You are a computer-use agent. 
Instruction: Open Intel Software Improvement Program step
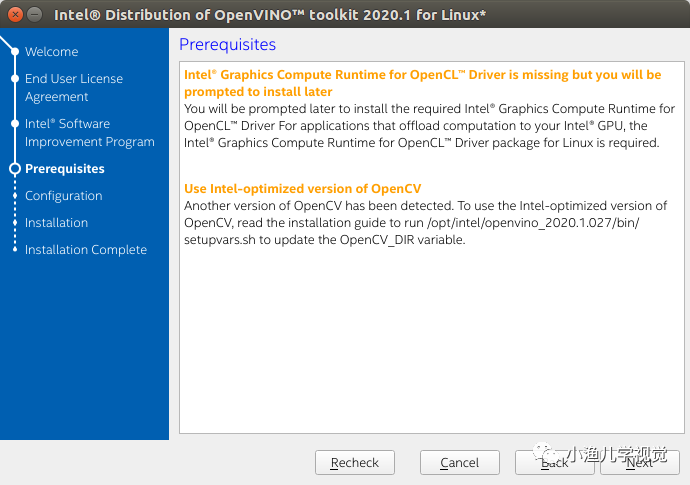89,132
